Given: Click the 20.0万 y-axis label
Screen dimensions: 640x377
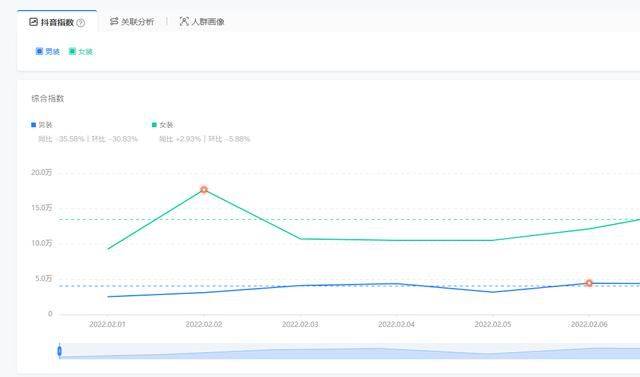Looking at the screenshot, I should [42, 173].
